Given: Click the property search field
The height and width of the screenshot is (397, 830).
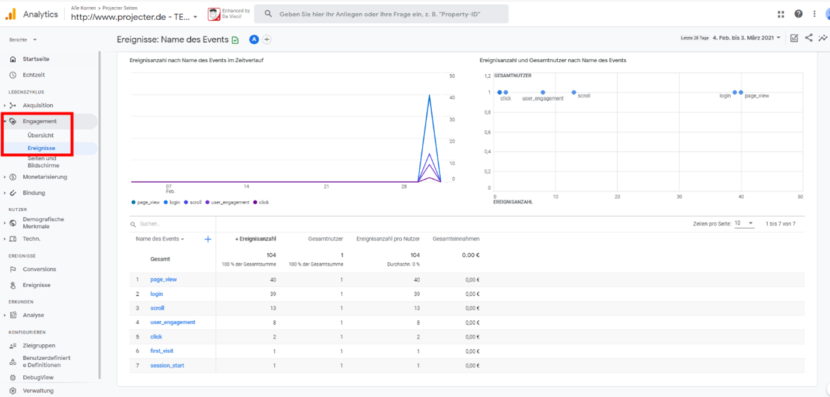Looking at the screenshot, I should click(x=381, y=14).
